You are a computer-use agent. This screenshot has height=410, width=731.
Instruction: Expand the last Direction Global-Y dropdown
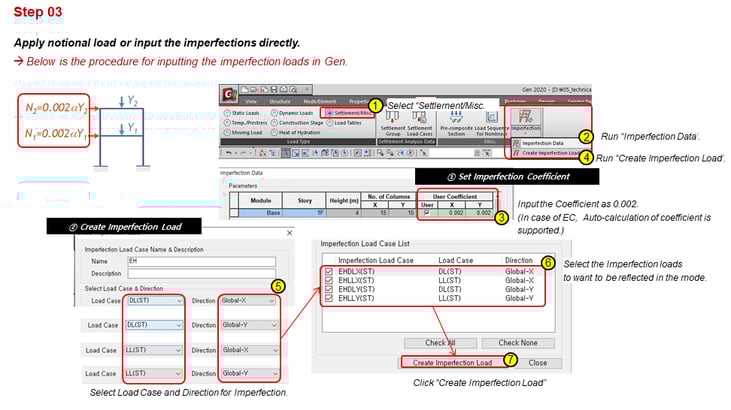(x=249, y=374)
